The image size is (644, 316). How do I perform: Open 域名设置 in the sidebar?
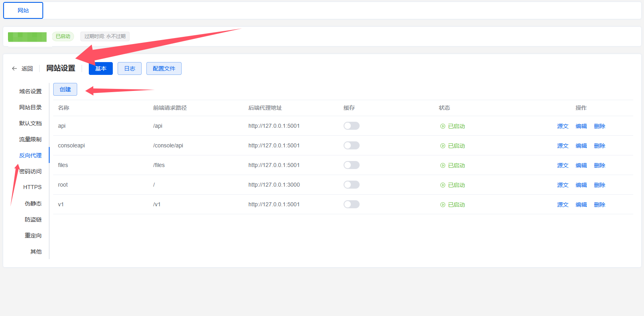[x=30, y=91]
